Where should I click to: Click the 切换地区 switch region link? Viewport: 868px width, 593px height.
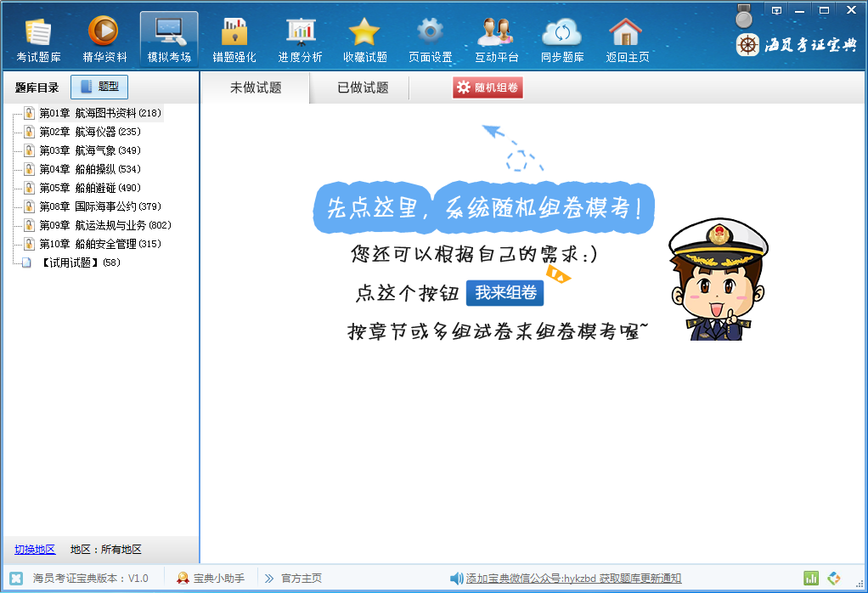click(x=35, y=550)
